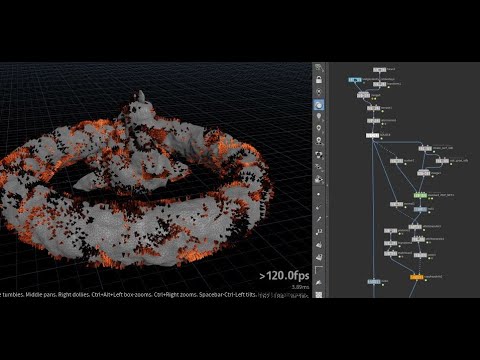Toggle the highlighted blue sphere lighting icon
This screenshot has width=480, height=360.
319,105
